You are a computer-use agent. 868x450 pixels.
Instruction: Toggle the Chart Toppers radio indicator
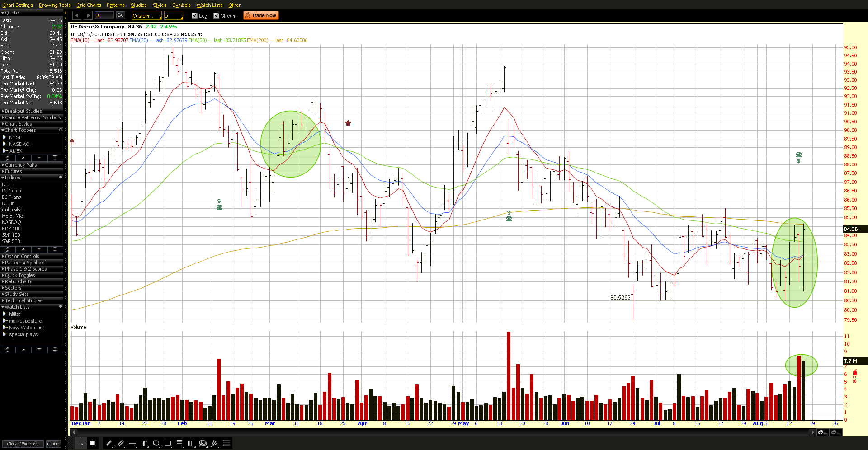pyautogui.click(x=61, y=130)
